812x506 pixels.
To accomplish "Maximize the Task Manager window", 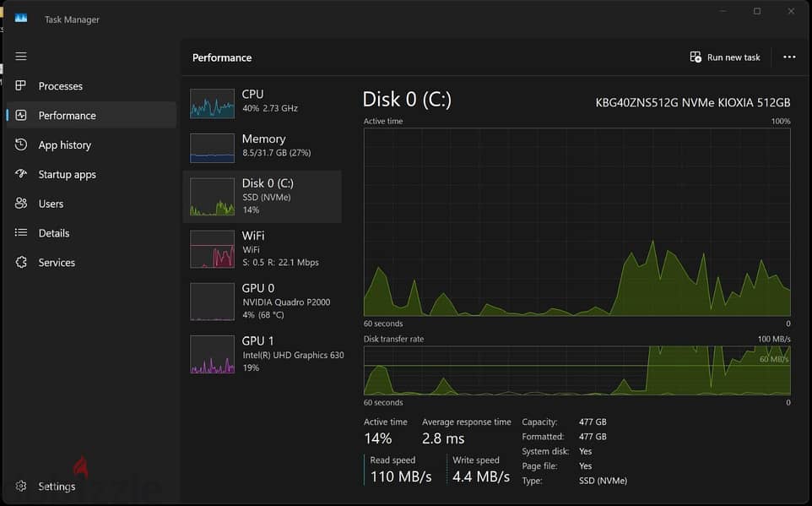I will click(x=757, y=11).
